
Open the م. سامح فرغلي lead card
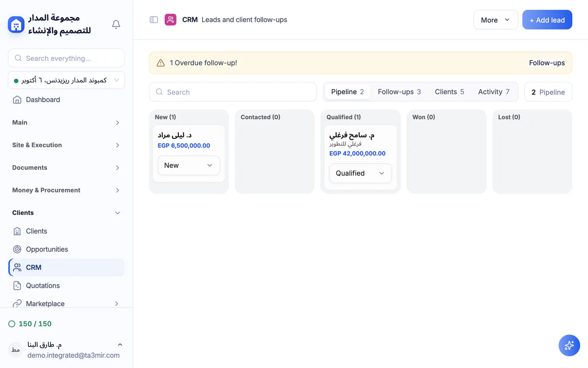[x=360, y=158]
